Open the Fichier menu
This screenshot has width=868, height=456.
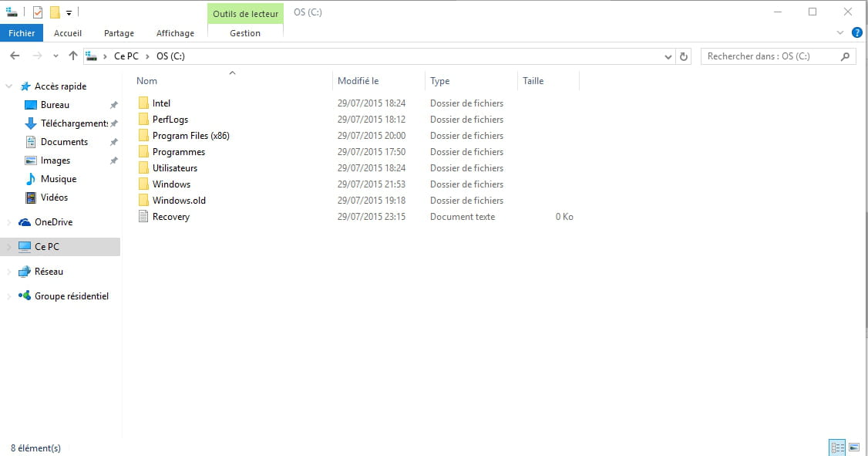tap(22, 33)
